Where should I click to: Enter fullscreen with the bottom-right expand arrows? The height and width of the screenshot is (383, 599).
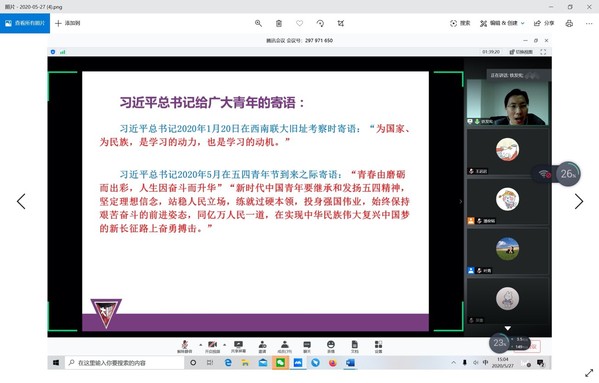pyautogui.click(x=589, y=373)
